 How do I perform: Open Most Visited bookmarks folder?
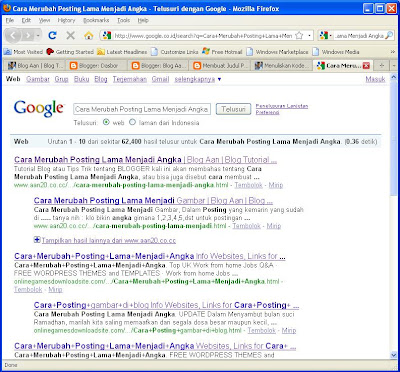click(x=24, y=52)
